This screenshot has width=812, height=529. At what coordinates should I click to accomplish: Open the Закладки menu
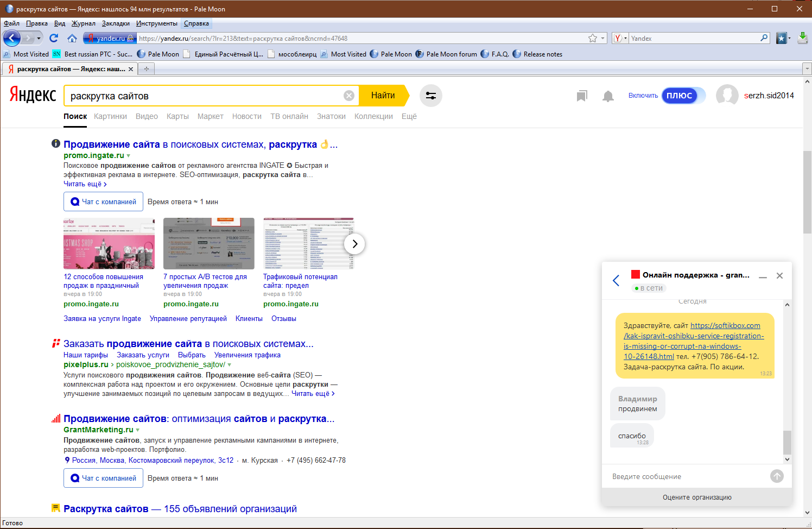point(116,23)
